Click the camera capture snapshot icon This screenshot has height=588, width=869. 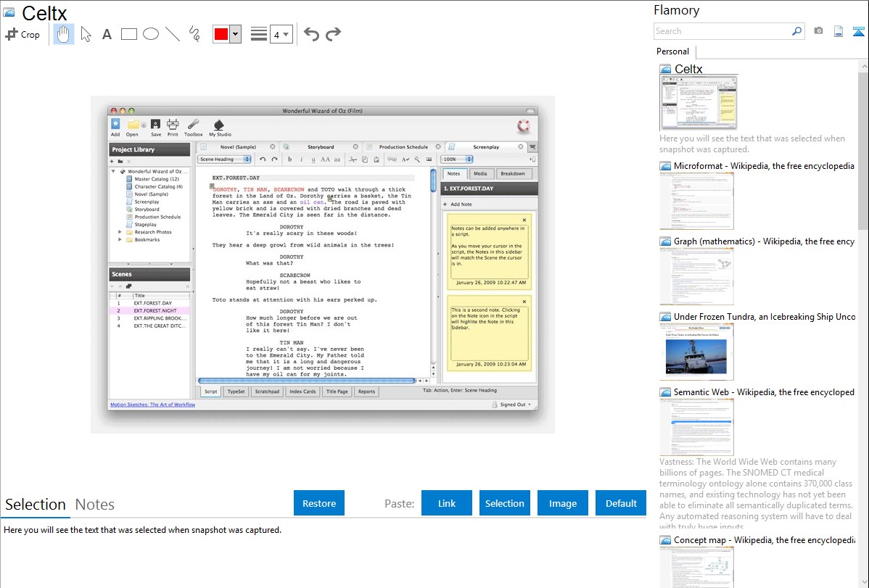pos(818,31)
